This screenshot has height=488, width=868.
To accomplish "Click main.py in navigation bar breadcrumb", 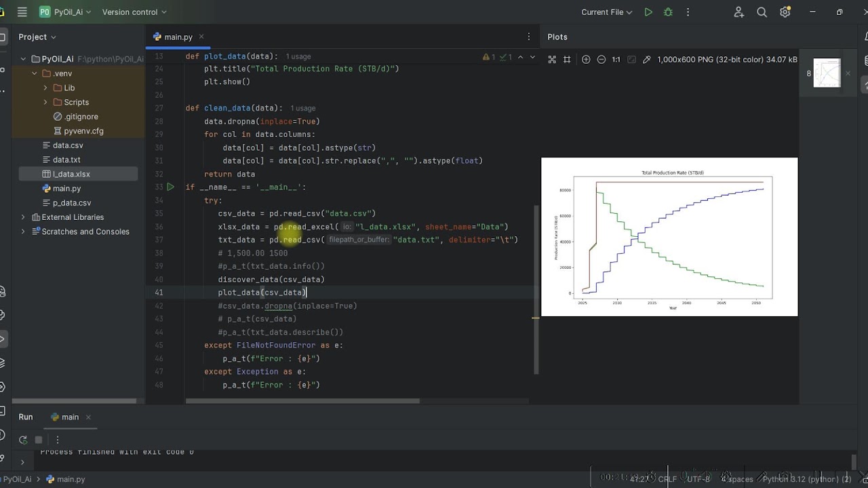I will pyautogui.click(x=66, y=479).
